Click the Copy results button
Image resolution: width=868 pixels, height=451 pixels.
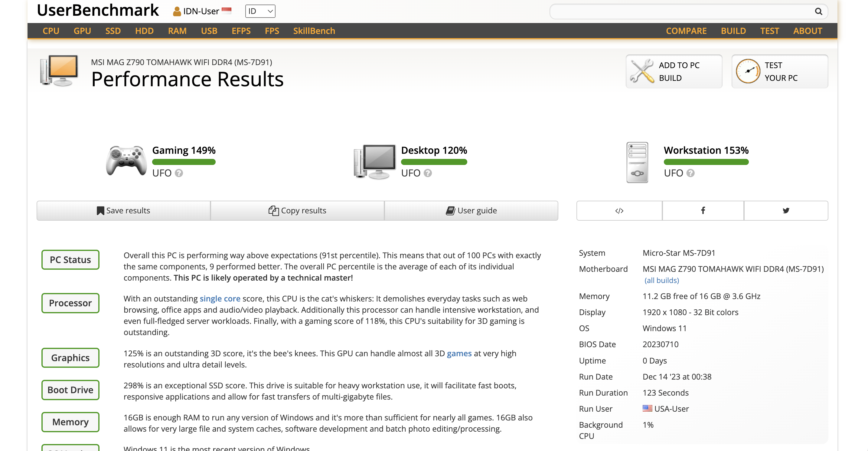pos(297,210)
